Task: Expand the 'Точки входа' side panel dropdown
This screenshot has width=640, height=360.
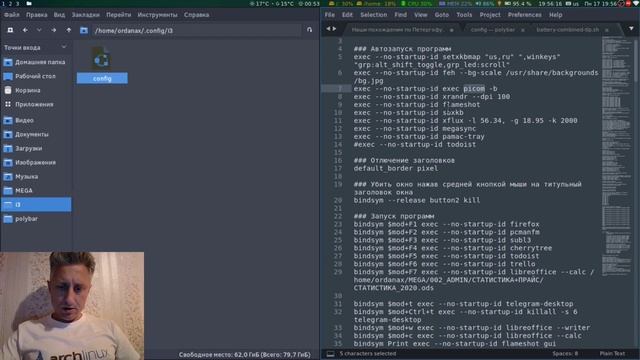Action: pos(64,47)
